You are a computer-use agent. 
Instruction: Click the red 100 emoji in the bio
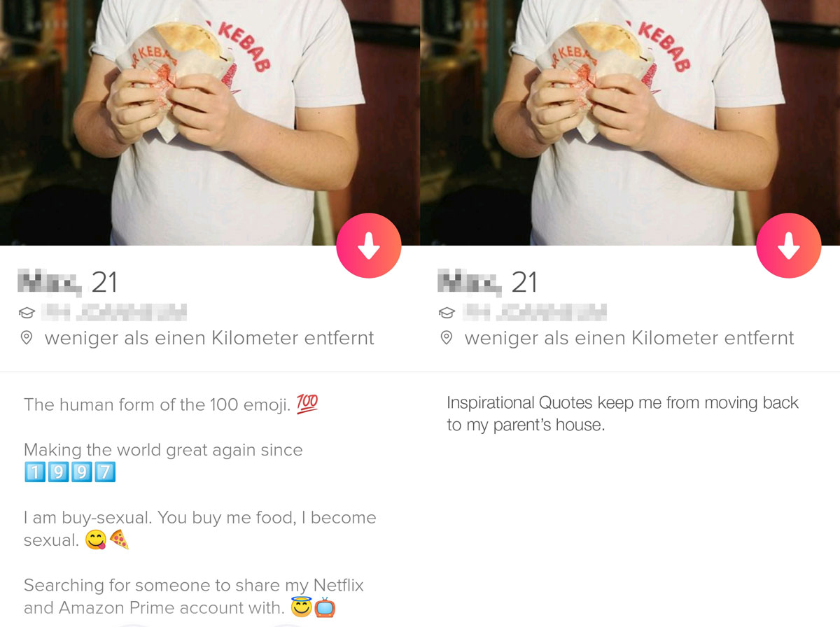(307, 403)
